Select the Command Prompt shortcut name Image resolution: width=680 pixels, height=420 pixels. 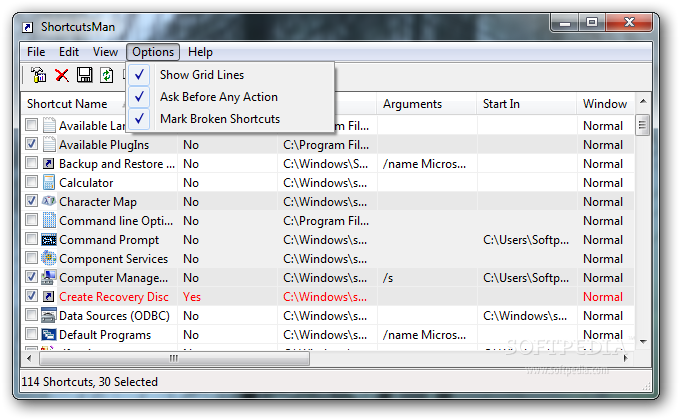click(x=109, y=240)
